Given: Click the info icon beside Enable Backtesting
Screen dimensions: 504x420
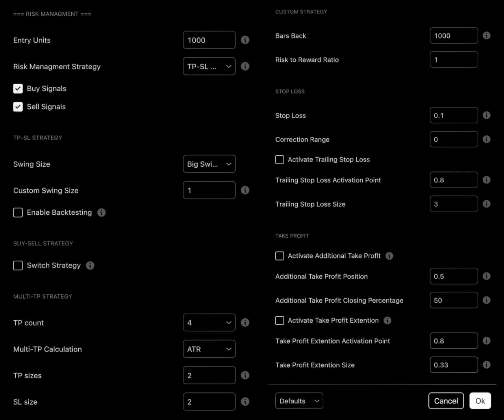Looking at the screenshot, I should pos(102,212).
